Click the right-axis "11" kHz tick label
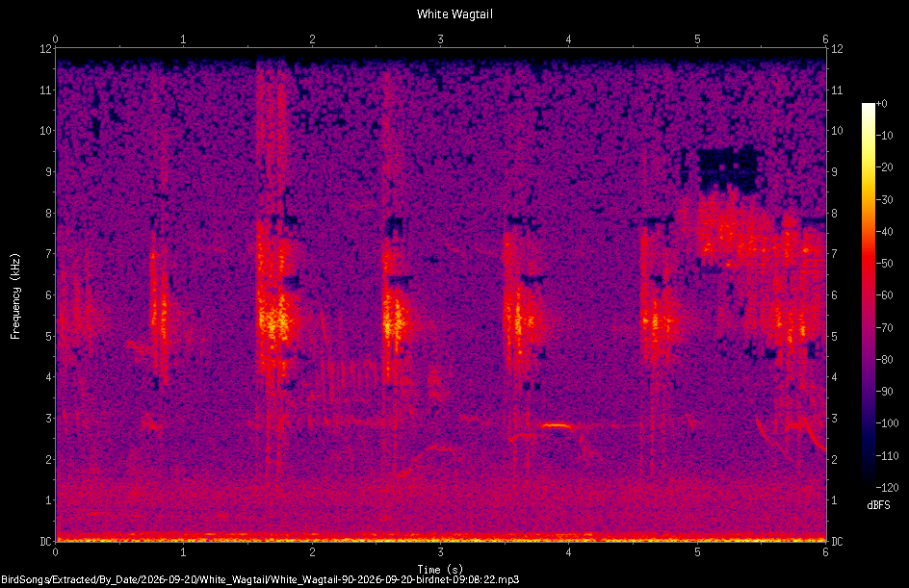 tap(837, 89)
